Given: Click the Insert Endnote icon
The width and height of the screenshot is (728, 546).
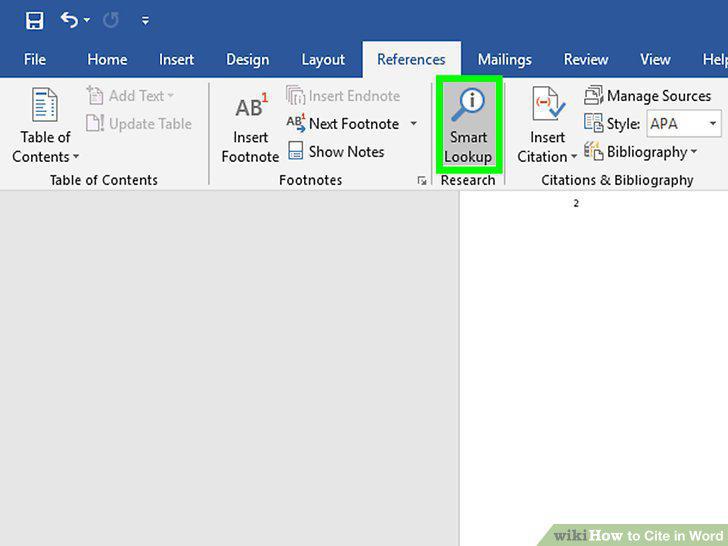Looking at the screenshot, I should pos(296,96).
